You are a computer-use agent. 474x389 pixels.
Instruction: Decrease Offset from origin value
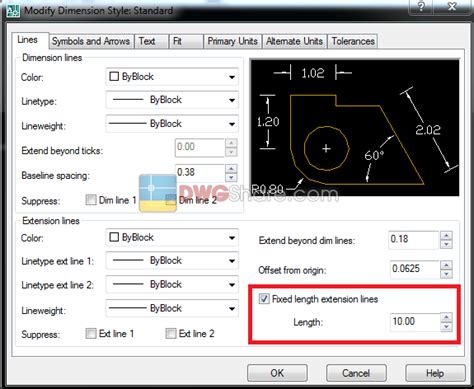(x=446, y=274)
